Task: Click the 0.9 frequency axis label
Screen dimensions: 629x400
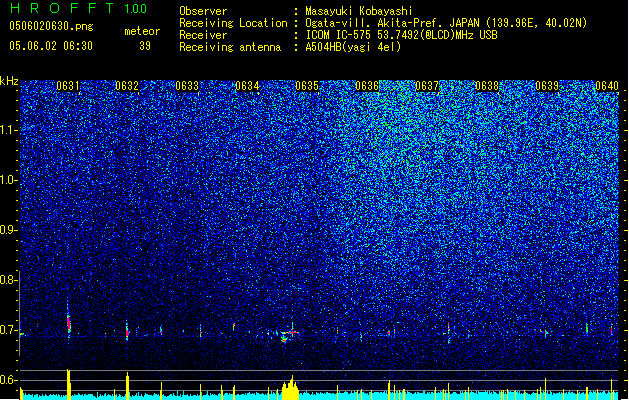Action: 9,230
